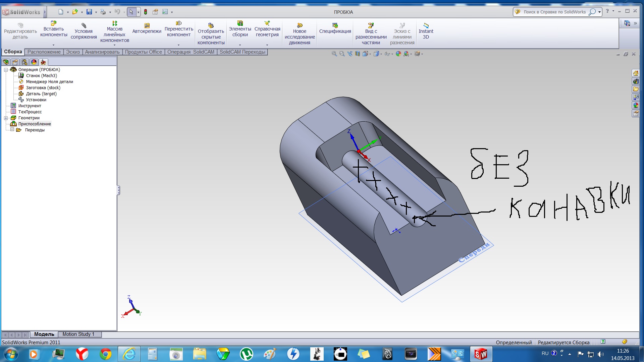The width and height of the screenshot is (644, 362).
Task: Click the Save icon in the top toolbar
Action: [x=89, y=12]
